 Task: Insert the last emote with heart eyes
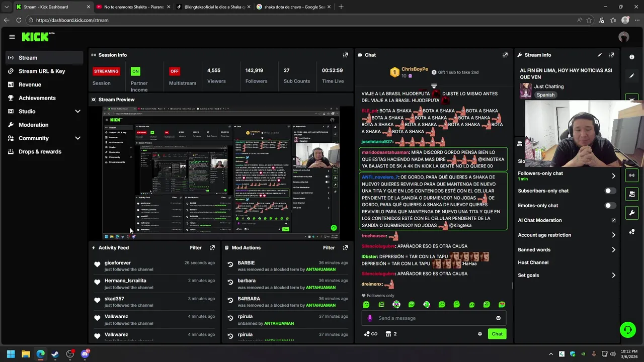502,305
